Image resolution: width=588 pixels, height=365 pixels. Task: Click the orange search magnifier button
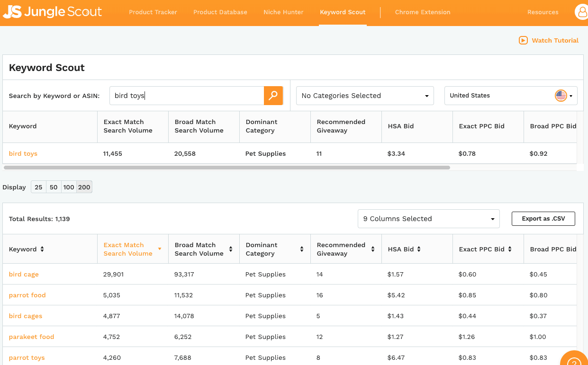coord(273,96)
